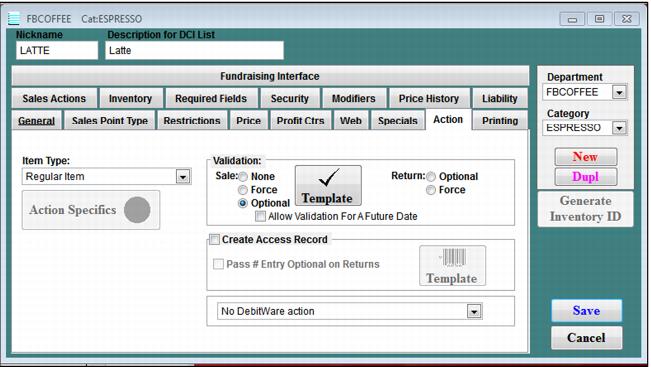Minimize the FBCOFFEE window
Image resolution: width=651 pixels, height=367 pixels.
[573, 19]
